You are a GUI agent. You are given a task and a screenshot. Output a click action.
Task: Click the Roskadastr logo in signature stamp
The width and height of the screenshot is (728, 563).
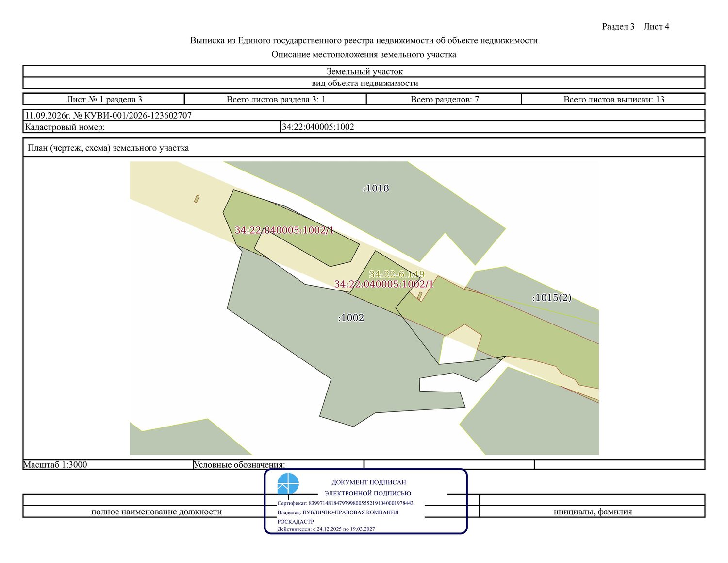point(288,484)
